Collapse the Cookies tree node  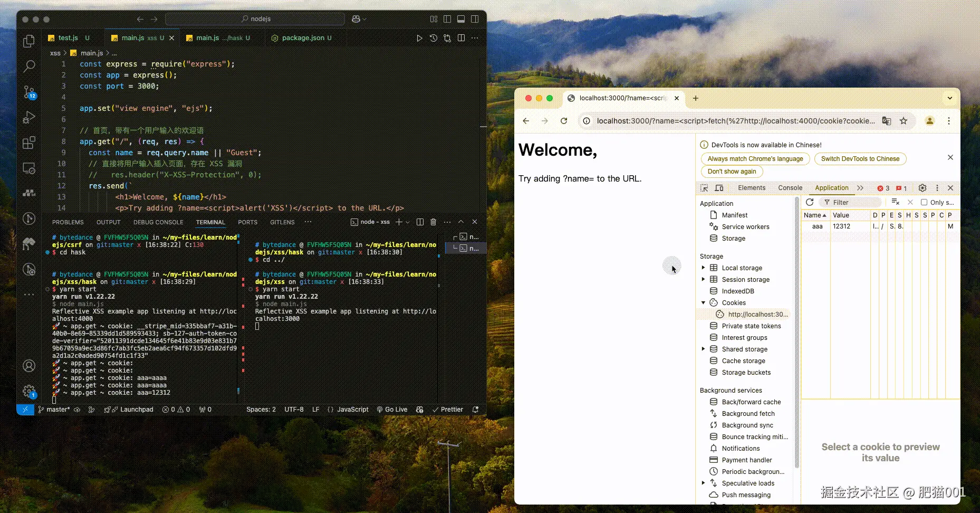703,302
